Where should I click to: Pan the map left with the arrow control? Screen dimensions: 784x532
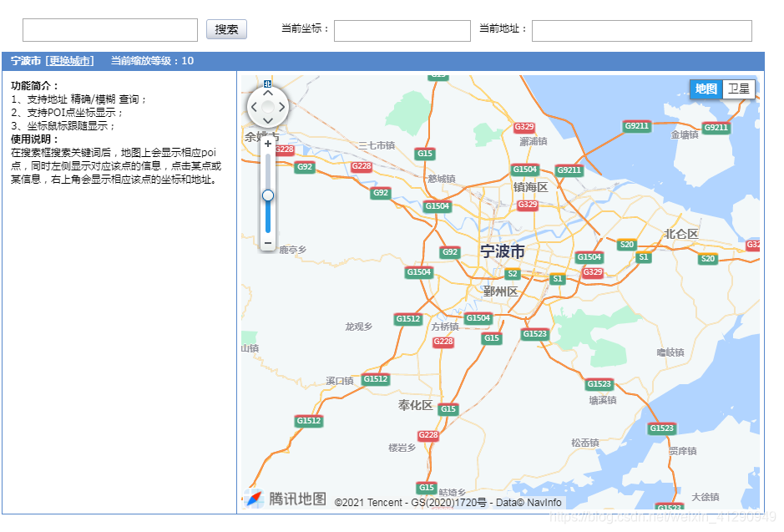click(x=254, y=107)
